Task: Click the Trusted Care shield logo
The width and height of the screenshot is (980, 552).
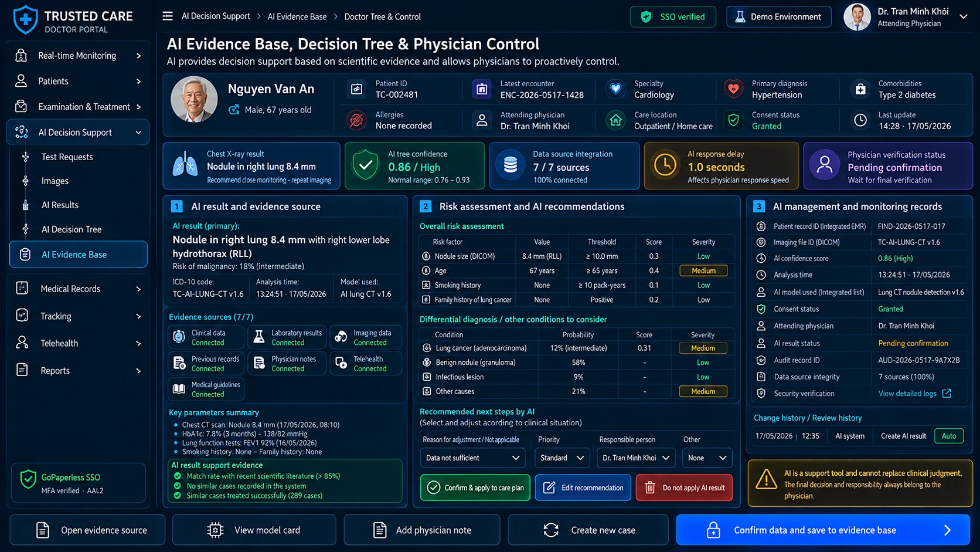Action: coord(25,20)
